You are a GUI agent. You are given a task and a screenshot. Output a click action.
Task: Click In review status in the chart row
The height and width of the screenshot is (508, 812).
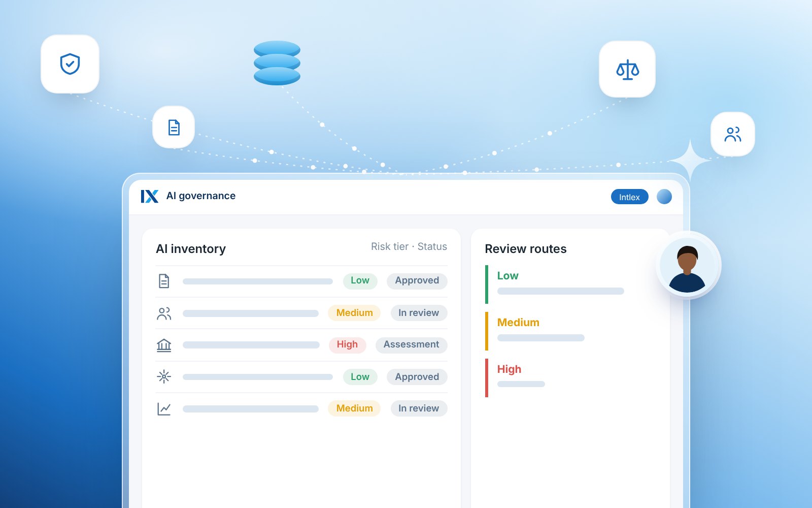[419, 408]
